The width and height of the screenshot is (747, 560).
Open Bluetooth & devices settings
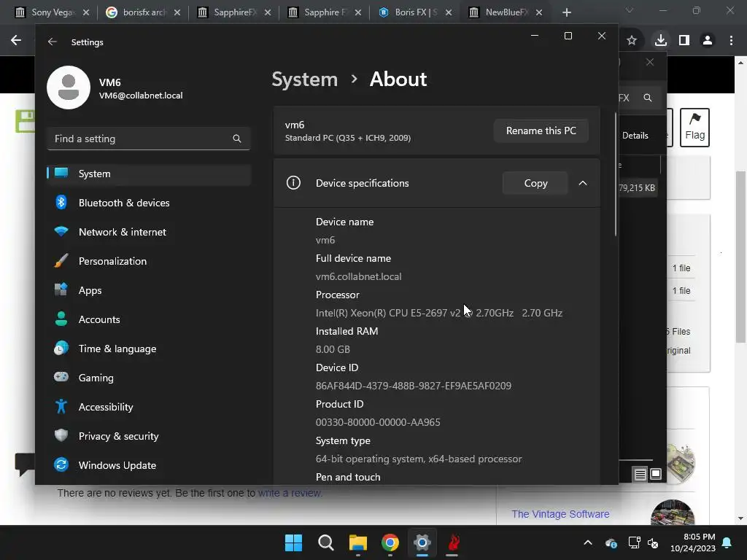pos(149,203)
